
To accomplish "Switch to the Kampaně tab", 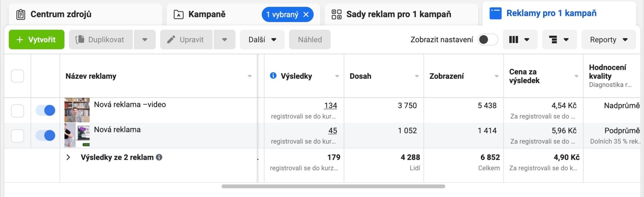I will tap(207, 14).
